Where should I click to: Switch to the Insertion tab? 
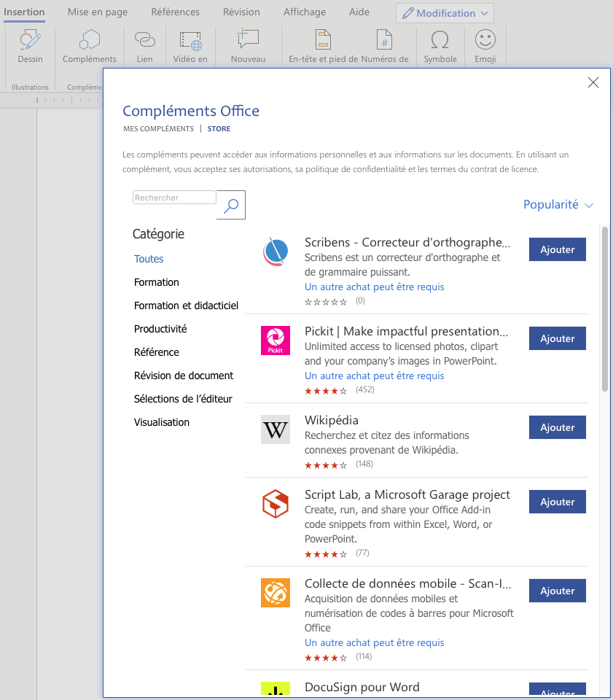click(24, 12)
